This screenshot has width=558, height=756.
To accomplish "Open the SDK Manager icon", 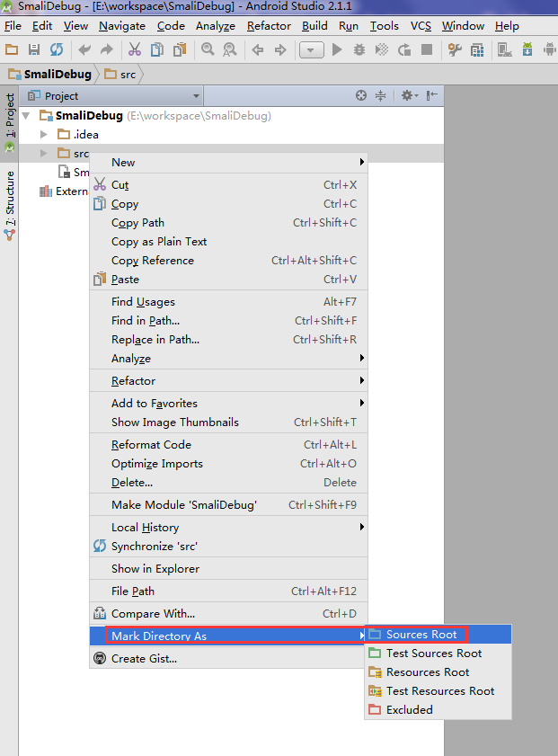I will (527, 49).
